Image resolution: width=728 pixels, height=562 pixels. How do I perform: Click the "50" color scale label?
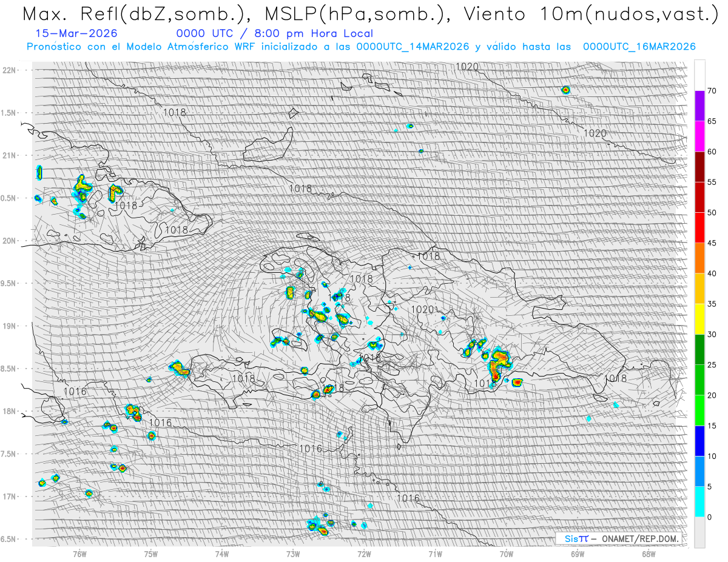[x=712, y=213]
